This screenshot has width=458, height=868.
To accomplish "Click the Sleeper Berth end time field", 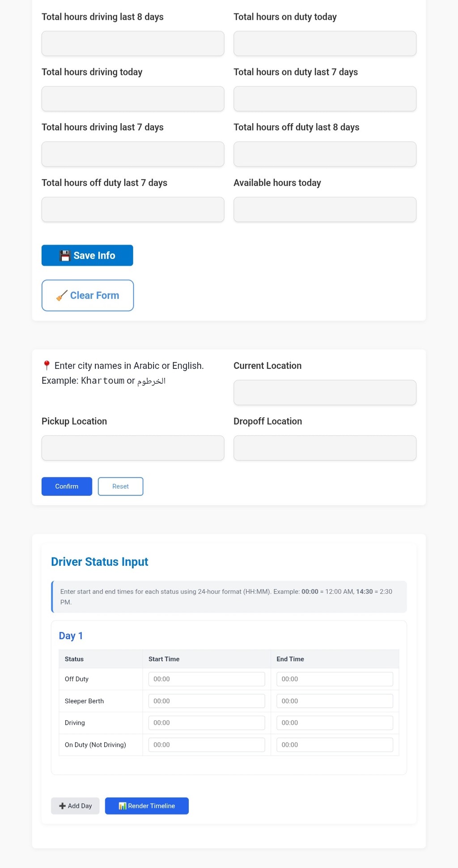I will (335, 701).
